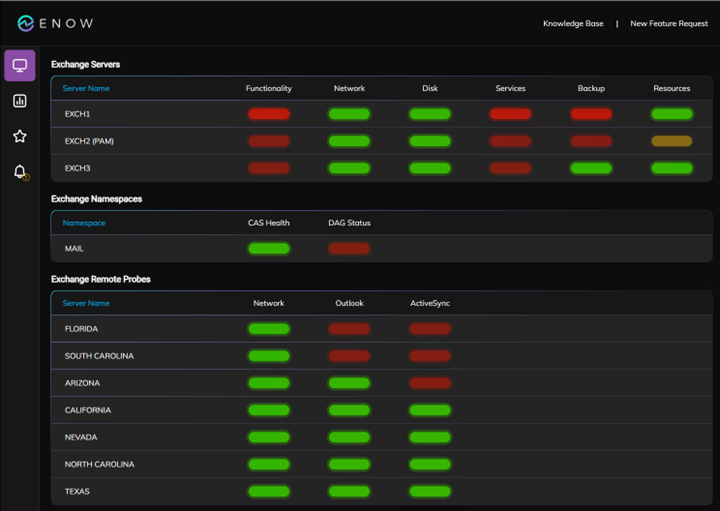Select the SOUTH CAROLINA probe row
720x511 pixels.
click(x=99, y=356)
